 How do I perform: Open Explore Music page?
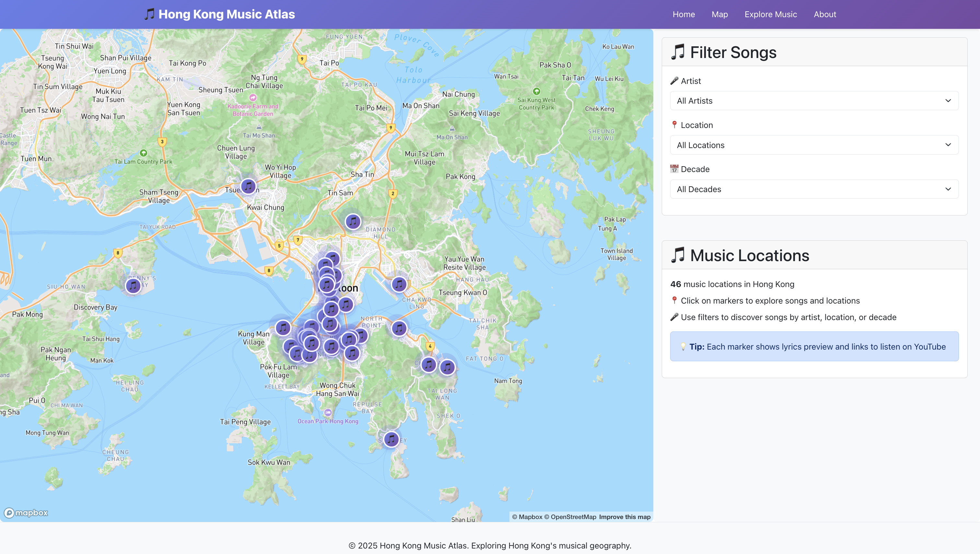coord(770,15)
